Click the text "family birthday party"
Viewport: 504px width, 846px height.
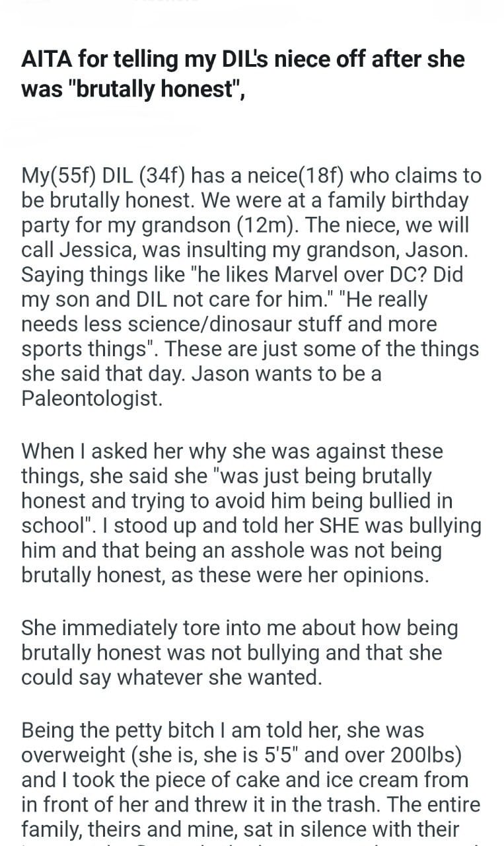point(365,200)
